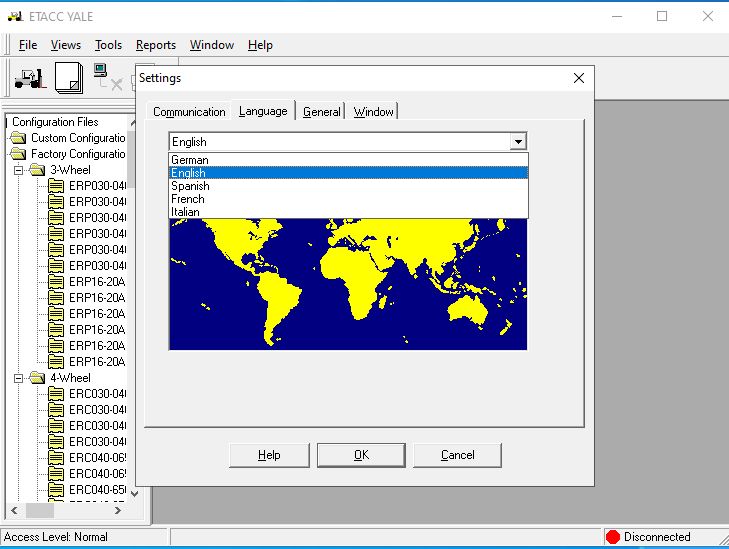
Task: Click the tree horizontal scrollbar left arrow
Action: point(14,510)
